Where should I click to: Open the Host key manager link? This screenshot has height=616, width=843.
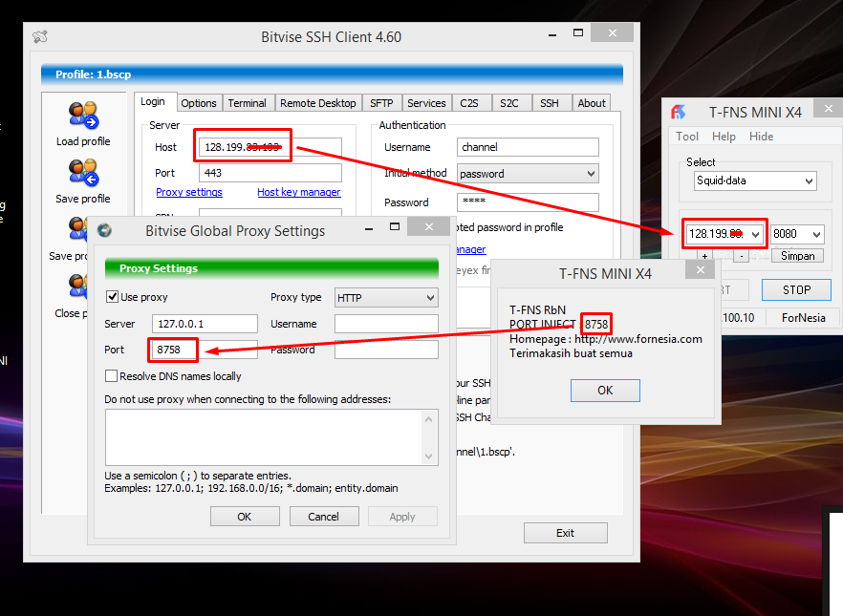coord(298,192)
